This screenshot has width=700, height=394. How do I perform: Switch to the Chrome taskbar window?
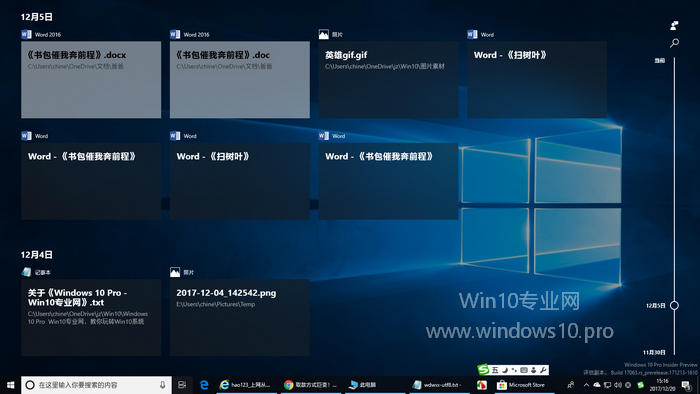click(x=310, y=385)
